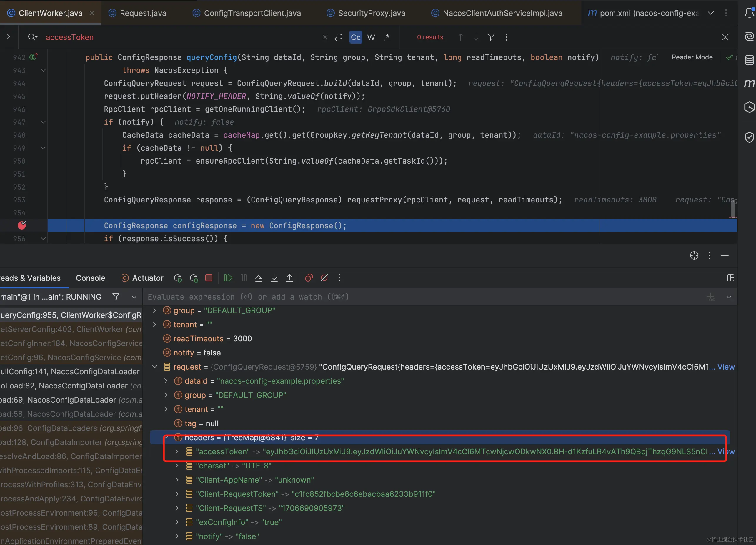Toggle Regex search option
756x545 pixels.
point(386,37)
